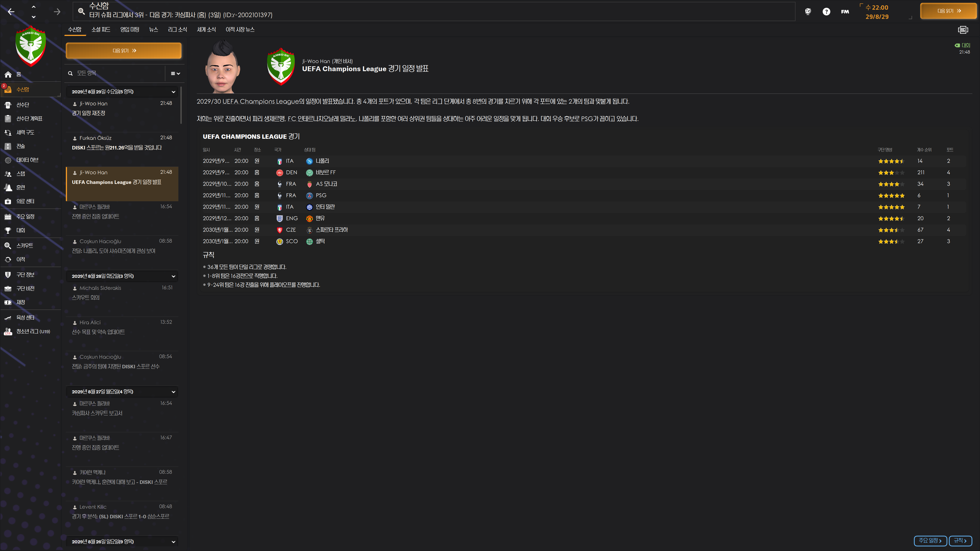Click the help question mark icon
This screenshot has width=980, height=551.
coord(826,11)
